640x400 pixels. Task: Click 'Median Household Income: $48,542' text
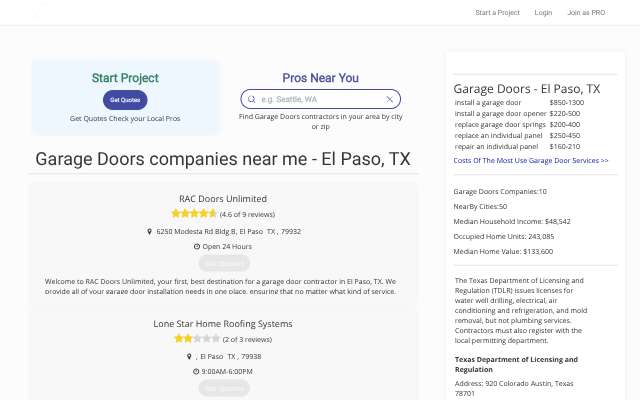pyautogui.click(x=512, y=221)
